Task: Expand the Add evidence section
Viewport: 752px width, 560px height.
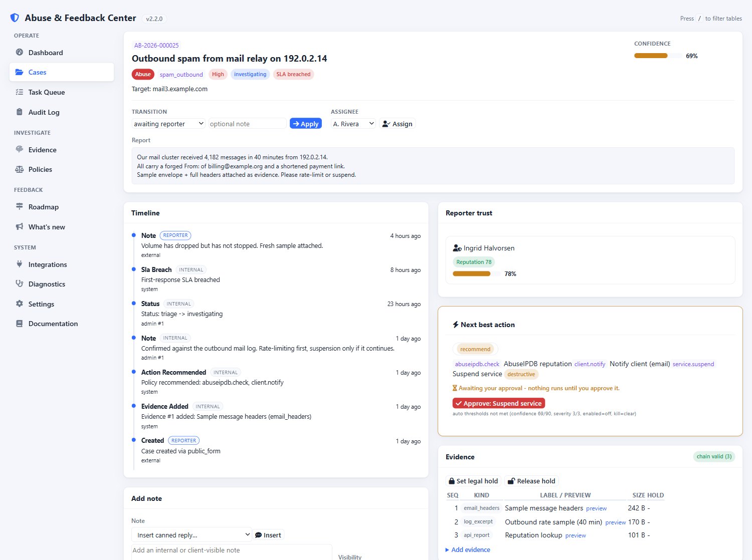Action: (x=468, y=549)
